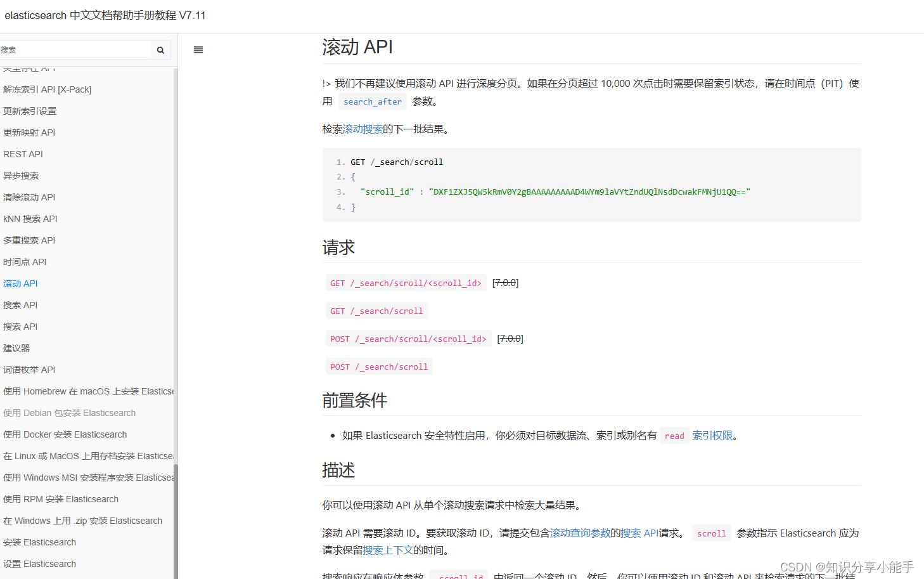Viewport: 924px width, 579px height.
Task: Click the 请求 section heading
Action: coord(338,247)
